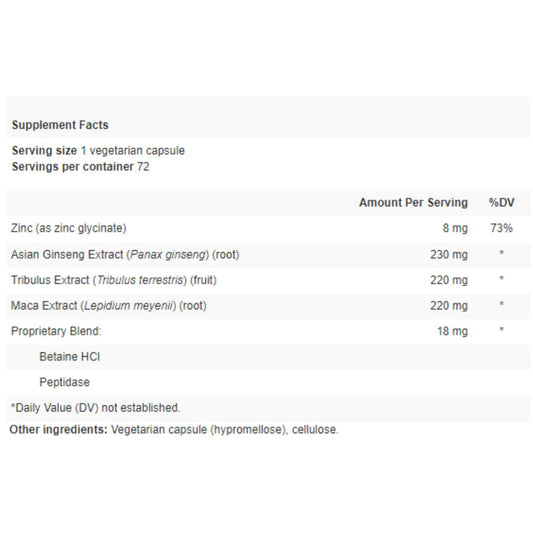
Task: Click the Servings per container line
Action: point(81,167)
